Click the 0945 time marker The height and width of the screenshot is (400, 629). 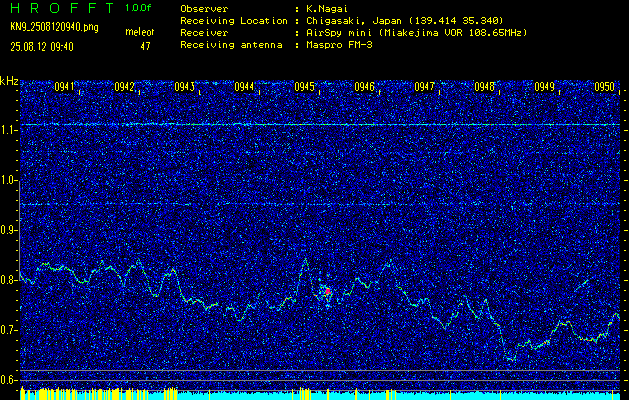[x=304, y=87]
